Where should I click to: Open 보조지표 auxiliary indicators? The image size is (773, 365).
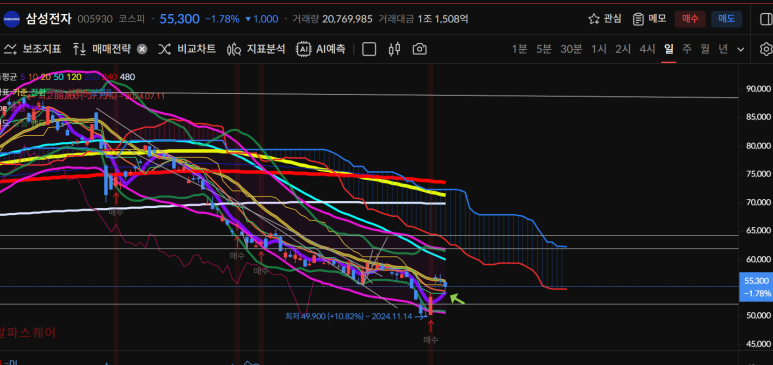(33, 49)
